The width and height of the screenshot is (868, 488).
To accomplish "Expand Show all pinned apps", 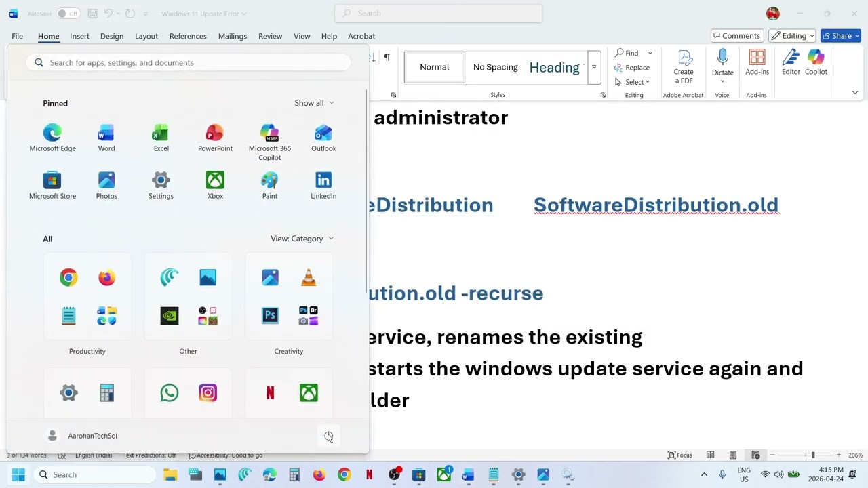I will point(314,103).
